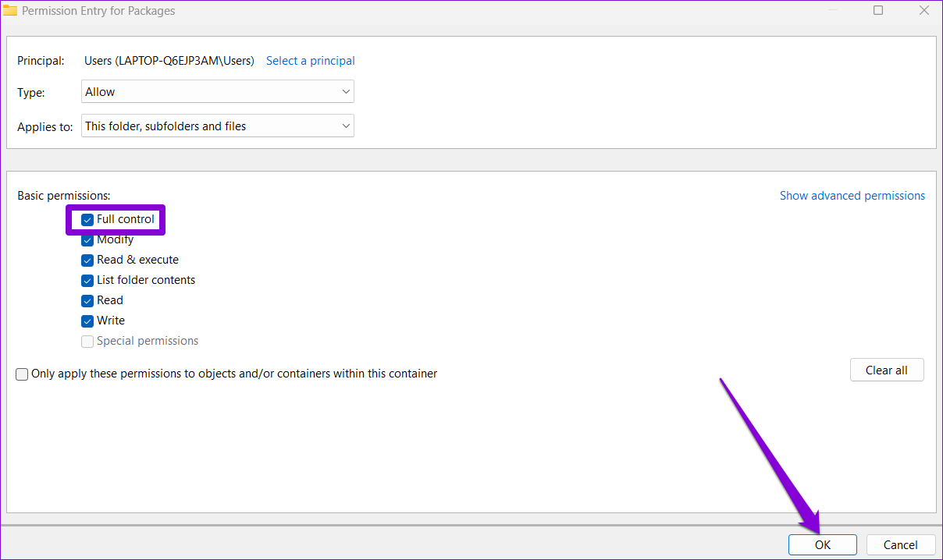943x560 pixels.
Task: Click the Clear all button
Action: (887, 370)
